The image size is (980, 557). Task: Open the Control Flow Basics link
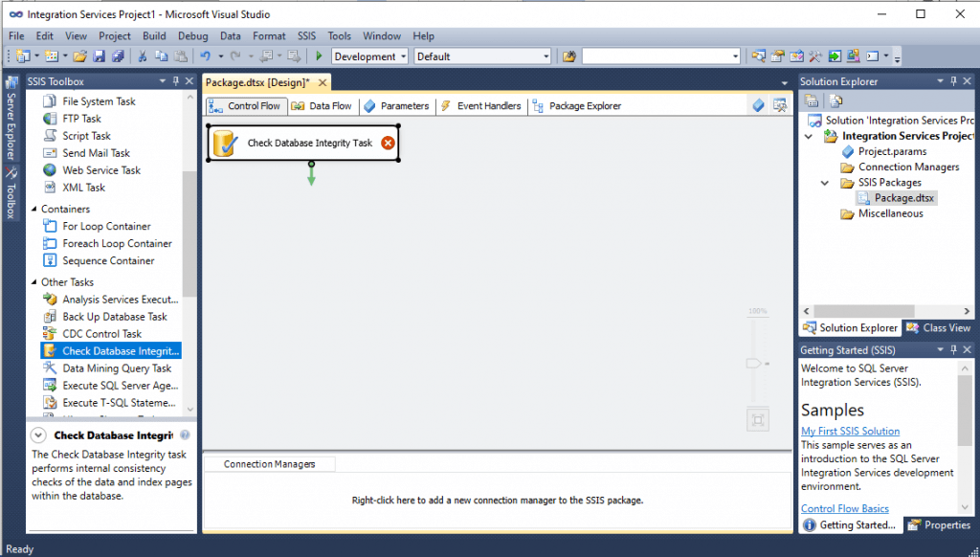coord(844,508)
